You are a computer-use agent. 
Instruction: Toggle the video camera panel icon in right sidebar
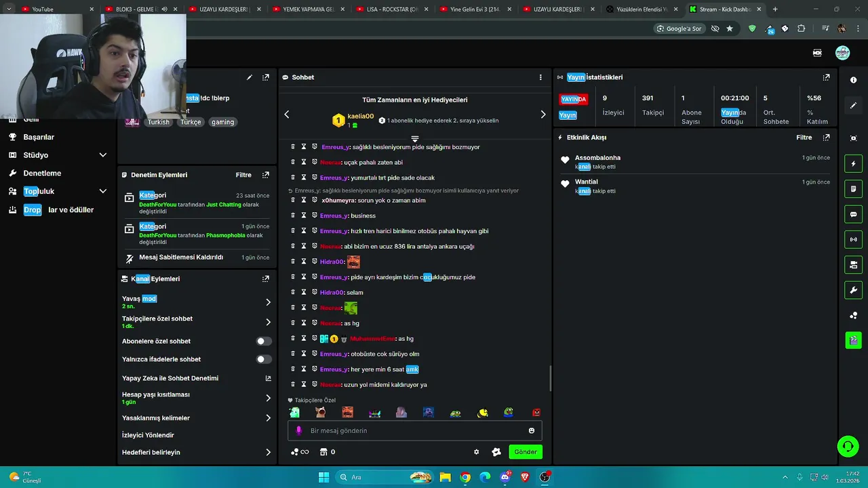pyautogui.click(x=853, y=264)
